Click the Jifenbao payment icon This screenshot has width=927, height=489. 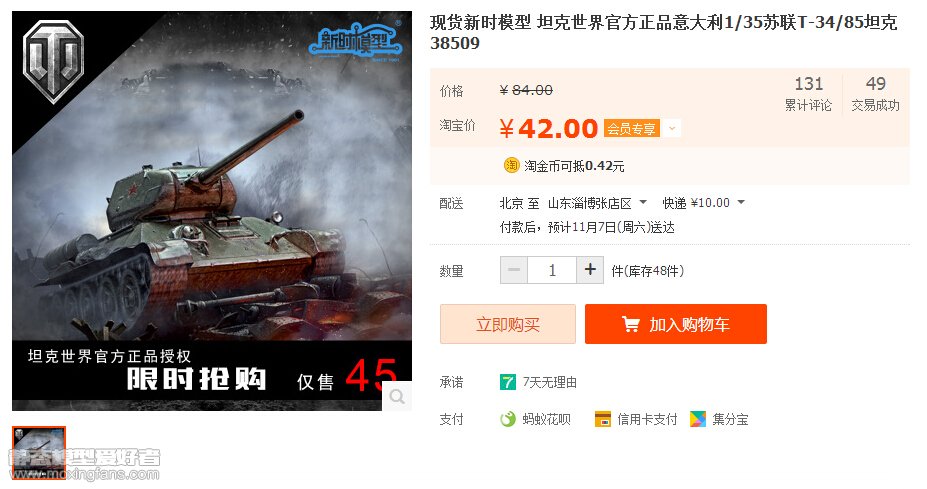pyautogui.click(x=698, y=419)
